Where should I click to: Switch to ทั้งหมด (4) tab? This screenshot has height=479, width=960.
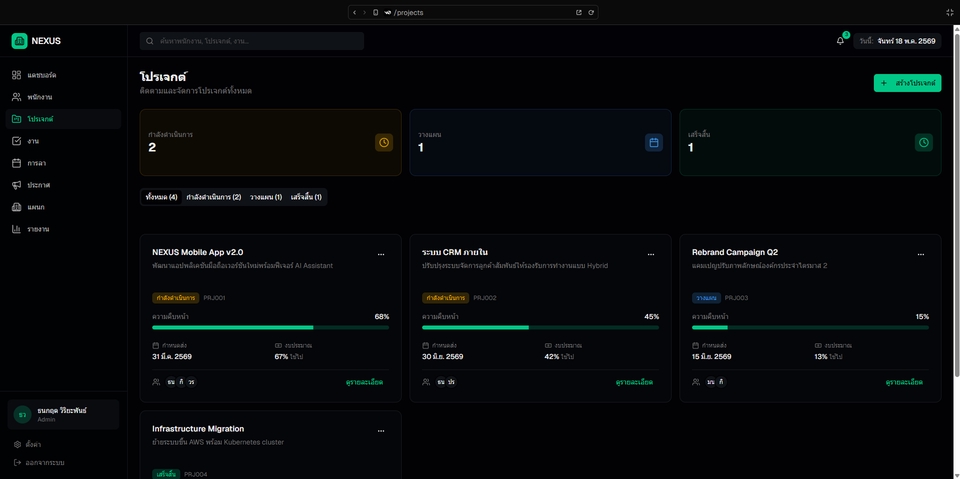tap(162, 197)
